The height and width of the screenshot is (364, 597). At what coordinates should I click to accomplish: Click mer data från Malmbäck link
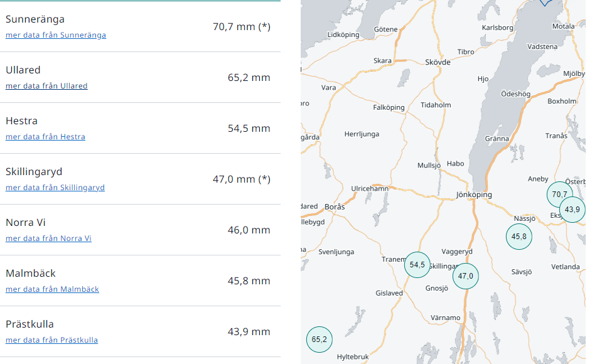pyautogui.click(x=52, y=289)
